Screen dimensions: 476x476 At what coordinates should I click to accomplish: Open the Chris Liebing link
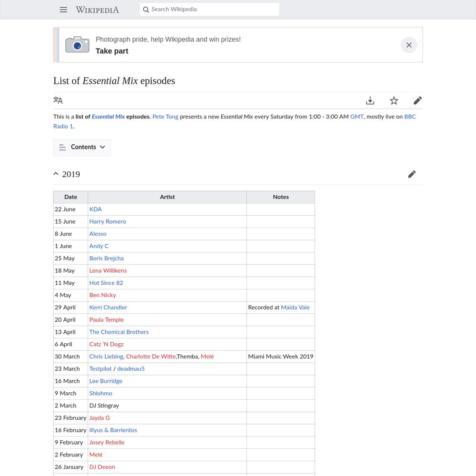(x=106, y=357)
